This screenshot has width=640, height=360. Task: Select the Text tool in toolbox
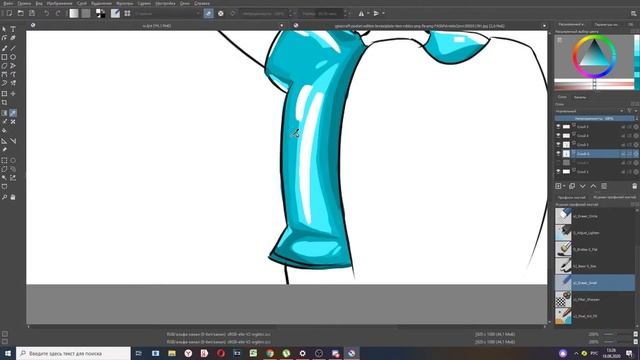click(x=13, y=29)
